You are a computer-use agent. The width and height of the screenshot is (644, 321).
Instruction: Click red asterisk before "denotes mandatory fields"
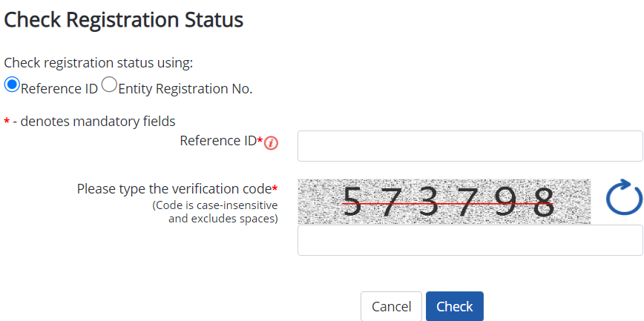(x=7, y=122)
